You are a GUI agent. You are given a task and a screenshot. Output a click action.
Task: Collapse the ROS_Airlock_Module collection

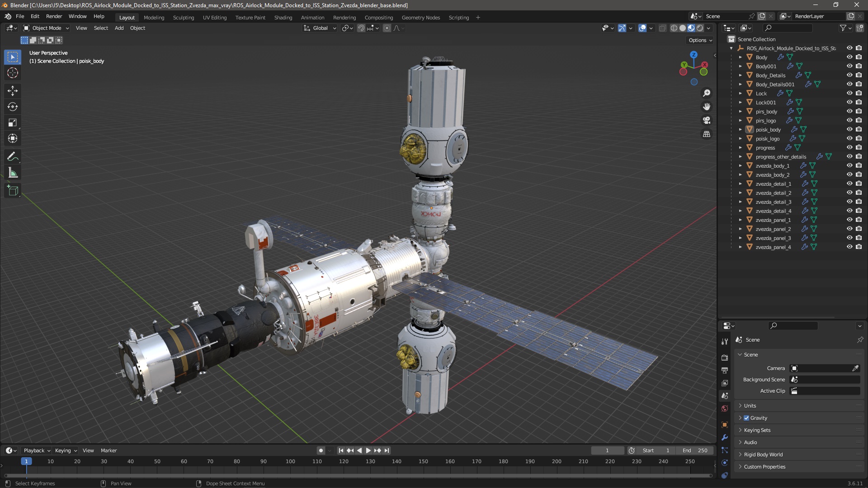click(x=731, y=48)
